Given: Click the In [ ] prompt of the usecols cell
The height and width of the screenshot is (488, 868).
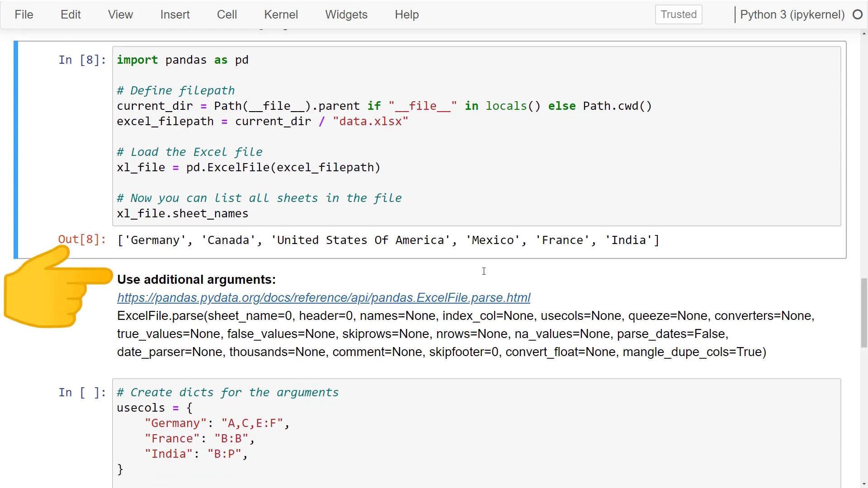Looking at the screenshot, I should tap(82, 392).
